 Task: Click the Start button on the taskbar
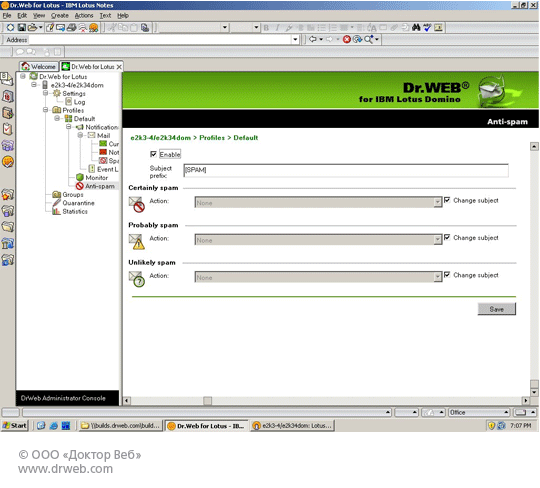point(14,426)
